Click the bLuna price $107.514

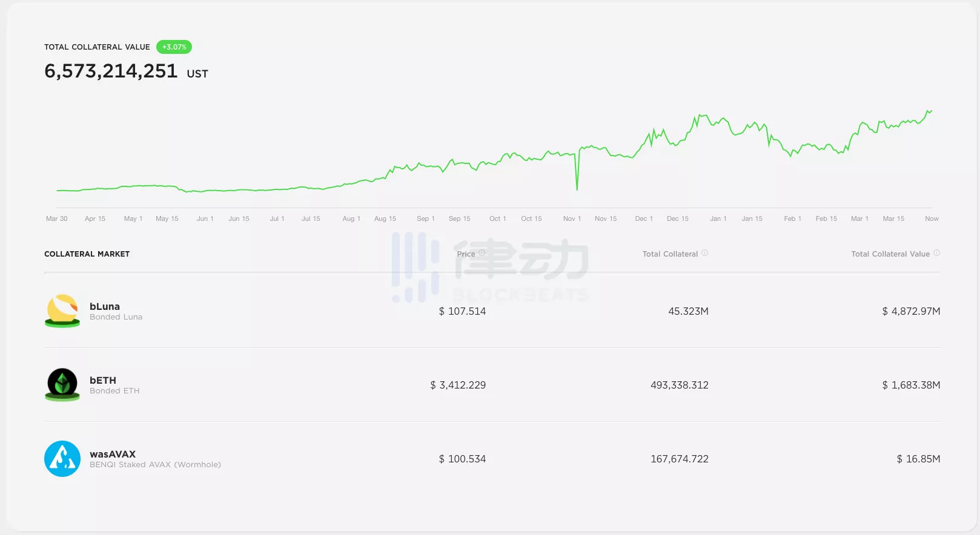[462, 312]
